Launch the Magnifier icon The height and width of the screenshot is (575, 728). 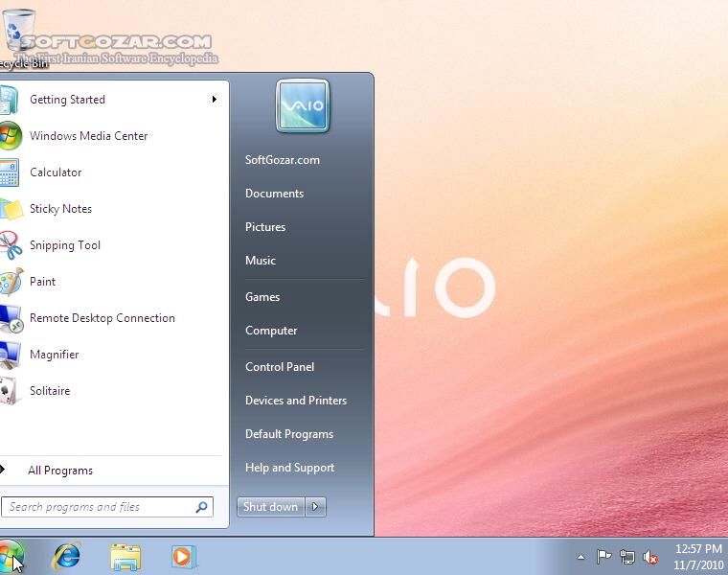(x=10, y=355)
